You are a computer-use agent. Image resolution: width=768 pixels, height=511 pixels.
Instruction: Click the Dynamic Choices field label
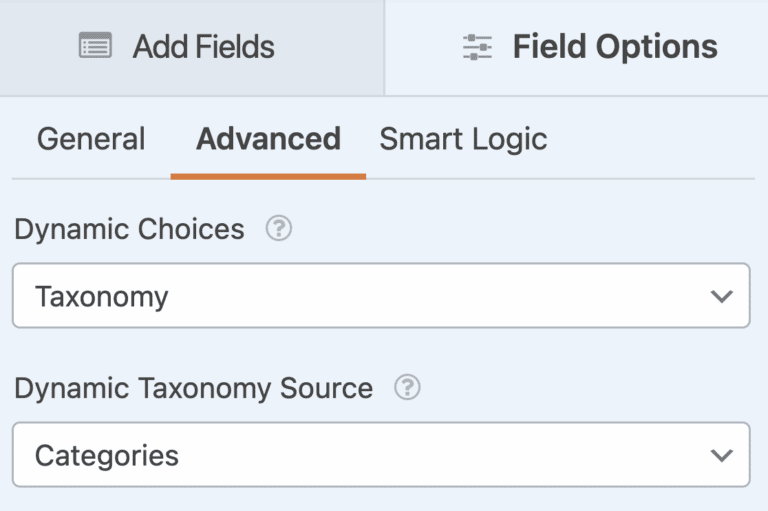click(x=129, y=229)
